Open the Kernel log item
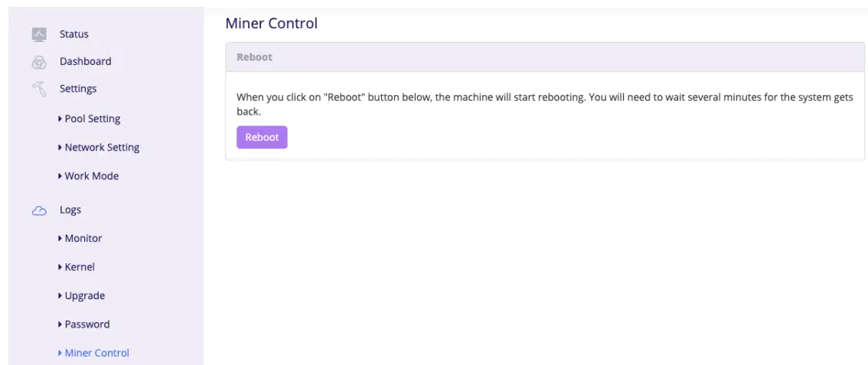This screenshot has width=868, height=365. [77, 267]
